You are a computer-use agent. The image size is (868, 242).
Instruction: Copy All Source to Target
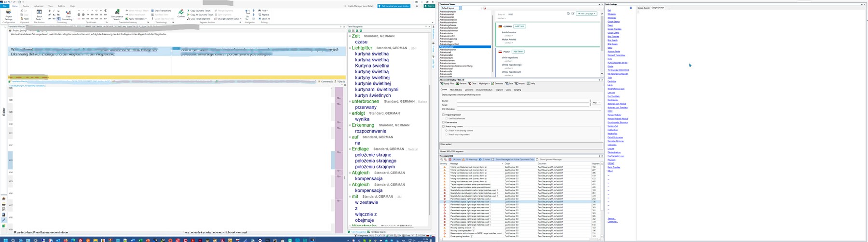click(201, 15)
